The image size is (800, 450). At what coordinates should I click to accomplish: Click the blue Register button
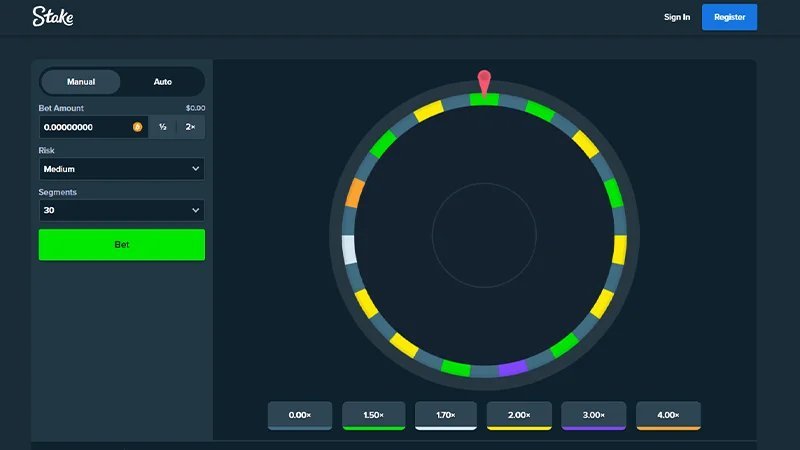point(729,17)
